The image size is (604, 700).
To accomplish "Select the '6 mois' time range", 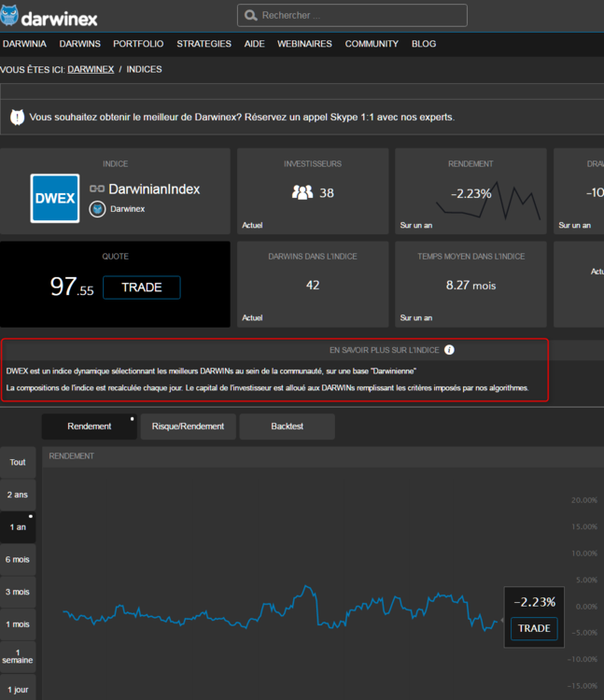I will [18, 559].
